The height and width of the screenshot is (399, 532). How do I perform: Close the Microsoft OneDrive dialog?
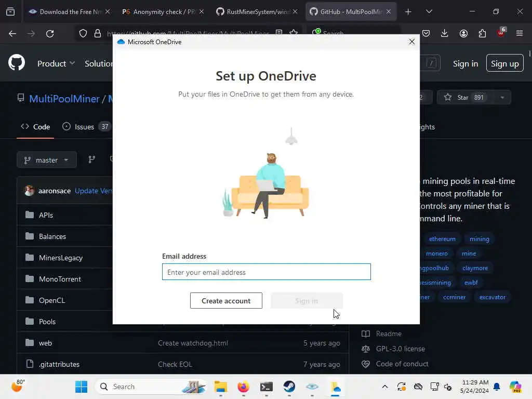click(412, 42)
